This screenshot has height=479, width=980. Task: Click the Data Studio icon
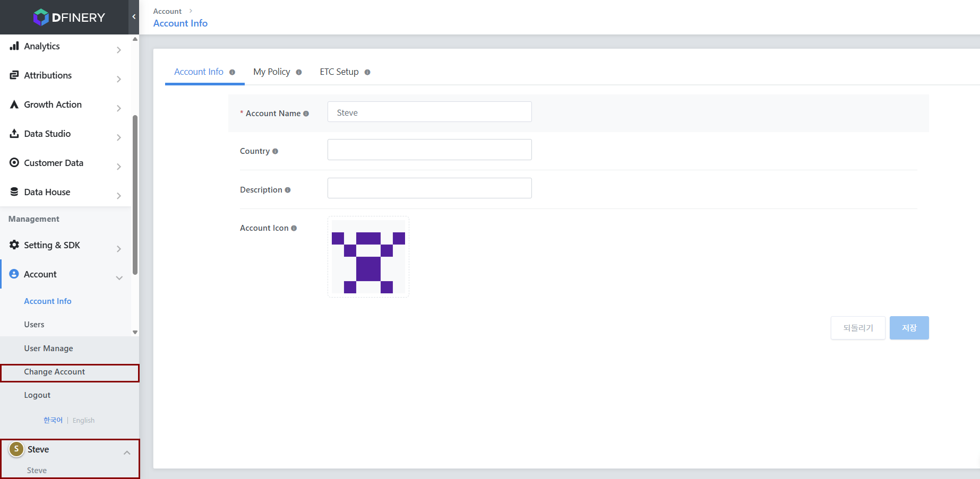pos(14,134)
